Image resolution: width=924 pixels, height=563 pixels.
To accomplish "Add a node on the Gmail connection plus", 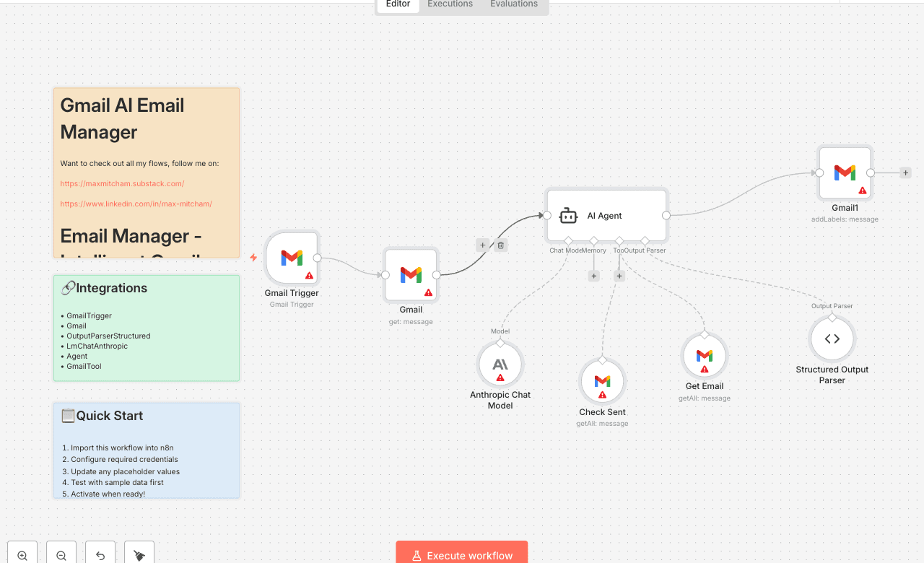I will [482, 245].
